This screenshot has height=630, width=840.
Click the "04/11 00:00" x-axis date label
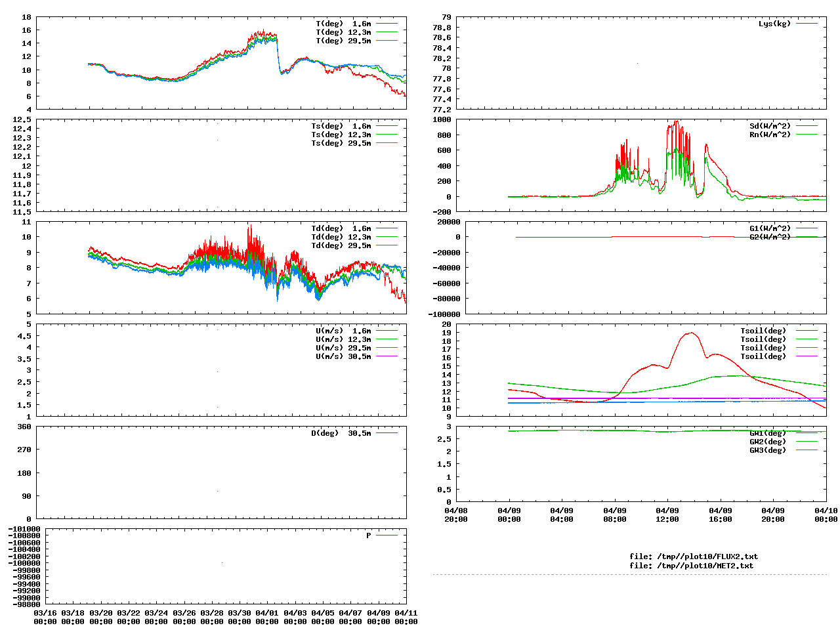click(406, 617)
